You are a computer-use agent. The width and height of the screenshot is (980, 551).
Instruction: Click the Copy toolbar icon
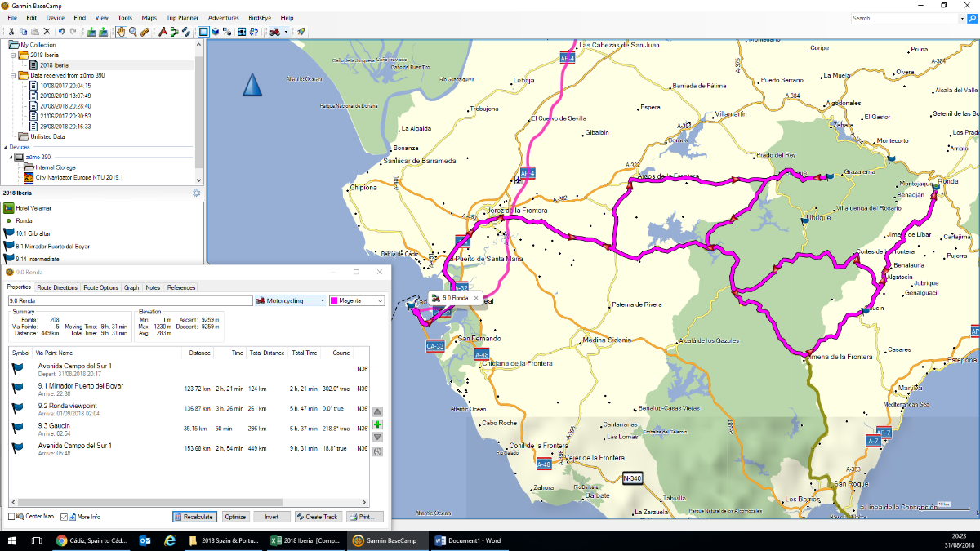point(23,32)
